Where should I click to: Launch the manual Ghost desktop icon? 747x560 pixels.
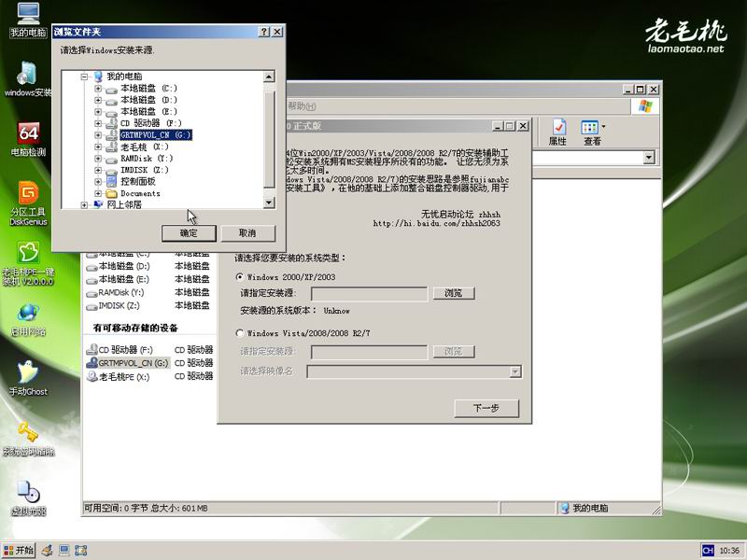[x=28, y=379]
